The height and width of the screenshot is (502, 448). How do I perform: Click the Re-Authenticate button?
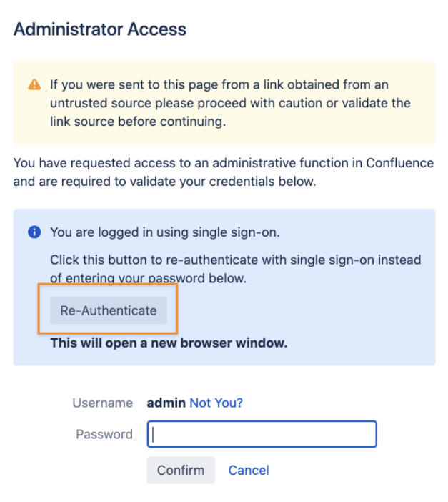click(109, 310)
